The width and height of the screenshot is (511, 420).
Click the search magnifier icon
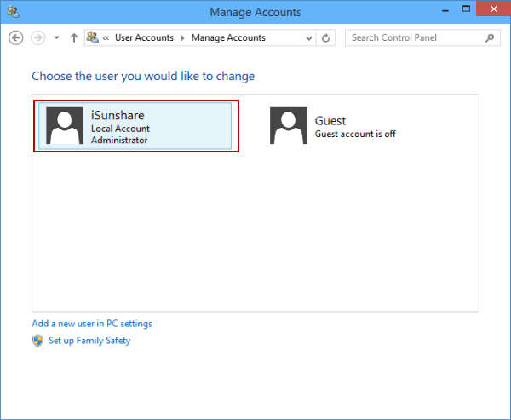[x=489, y=38]
